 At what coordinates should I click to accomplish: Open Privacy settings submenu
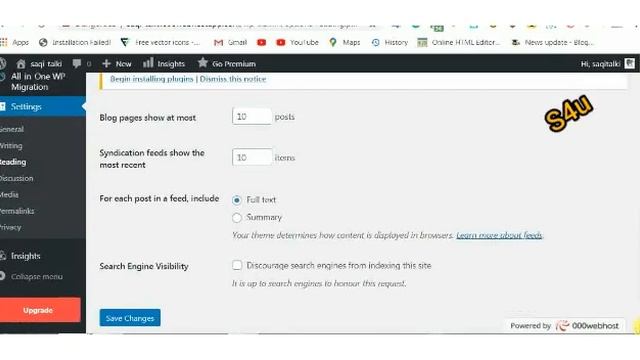11,227
